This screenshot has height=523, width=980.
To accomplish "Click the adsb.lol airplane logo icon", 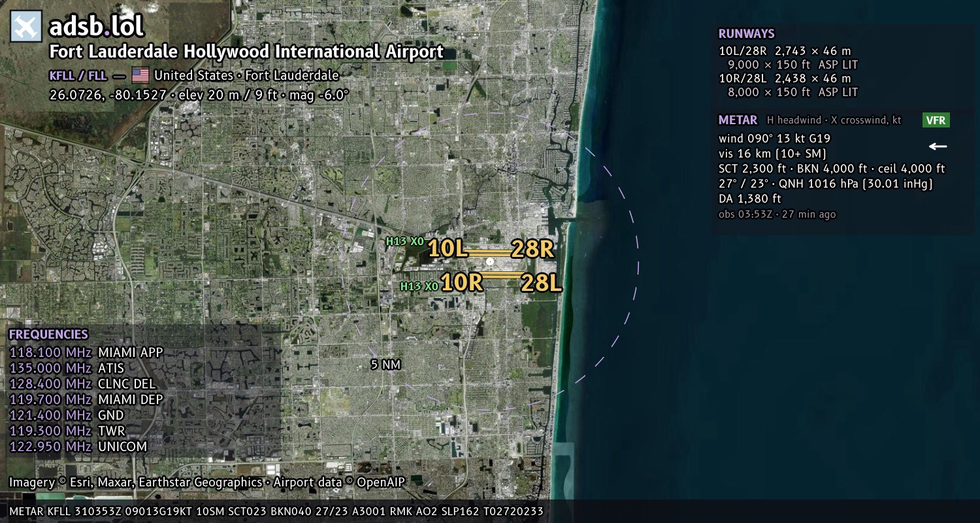I will pyautogui.click(x=26, y=26).
